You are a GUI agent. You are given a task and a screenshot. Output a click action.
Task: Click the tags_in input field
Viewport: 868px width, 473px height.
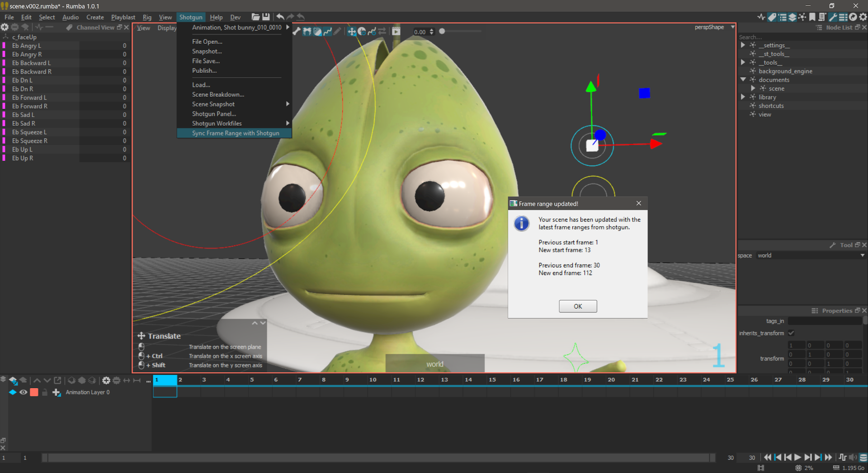click(x=825, y=321)
